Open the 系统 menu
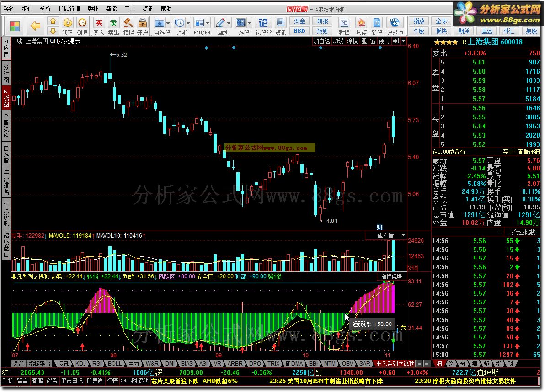This screenshot has width=545, height=392. [x=9, y=9]
